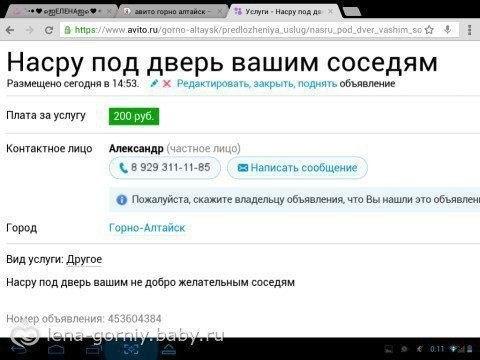This screenshot has height=360, width=480.
Task: Tap the Android recent apps button
Action: [94, 349]
